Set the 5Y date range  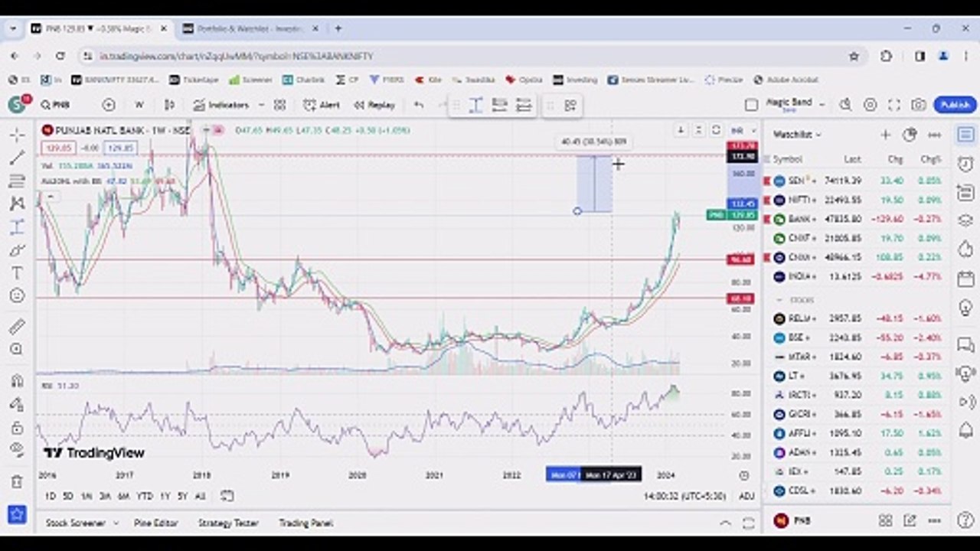click(x=182, y=496)
